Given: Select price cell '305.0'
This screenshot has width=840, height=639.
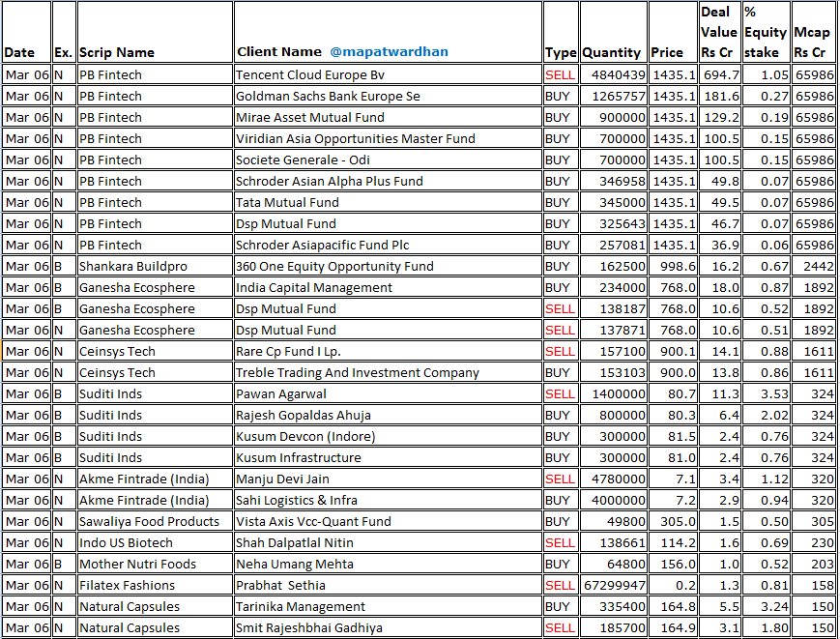Looking at the screenshot, I should coord(673,521).
